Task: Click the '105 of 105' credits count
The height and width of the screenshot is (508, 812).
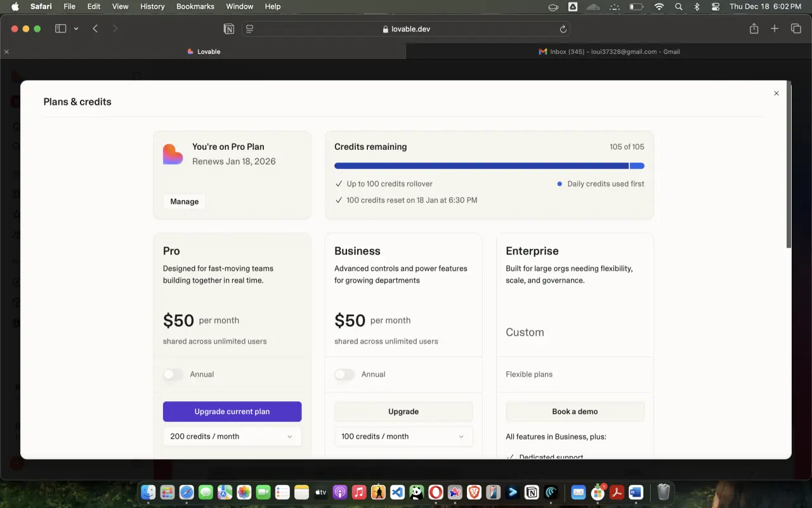Action: coord(627,147)
